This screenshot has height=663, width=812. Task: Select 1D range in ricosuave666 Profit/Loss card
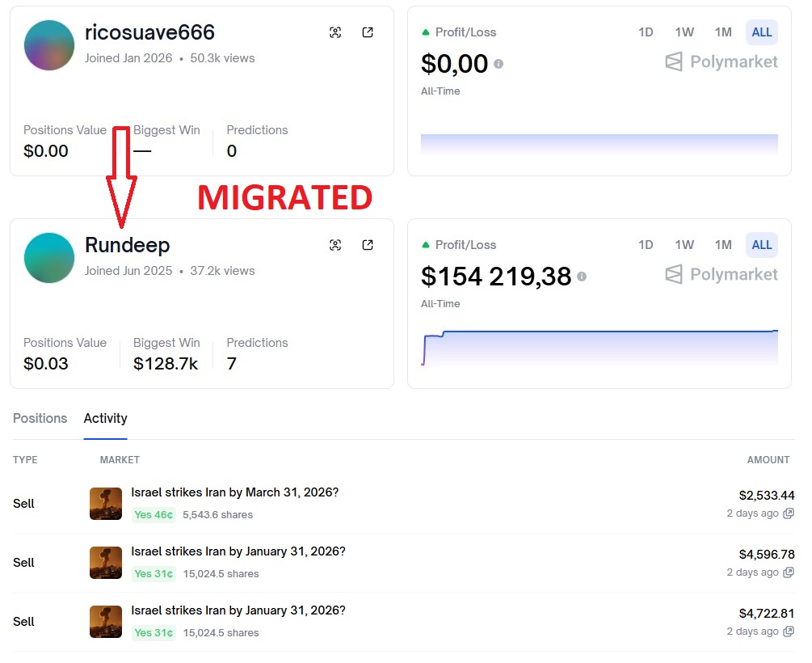click(x=646, y=32)
